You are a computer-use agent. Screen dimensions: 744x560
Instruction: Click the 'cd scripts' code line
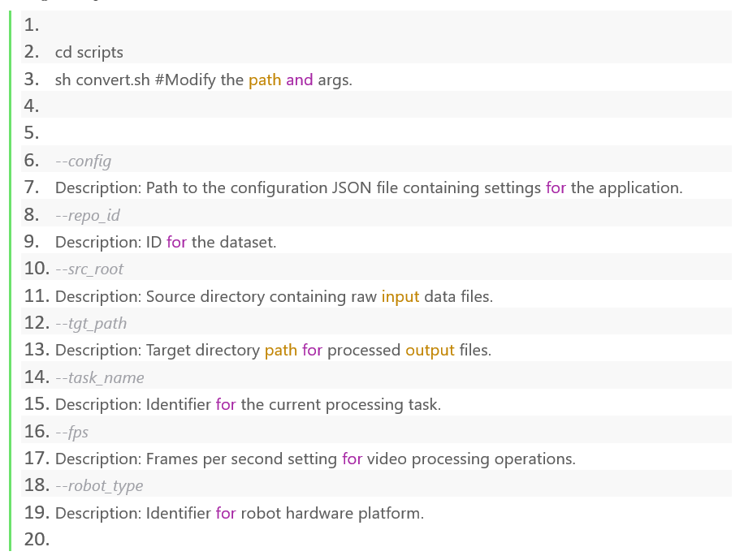point(89,52)
